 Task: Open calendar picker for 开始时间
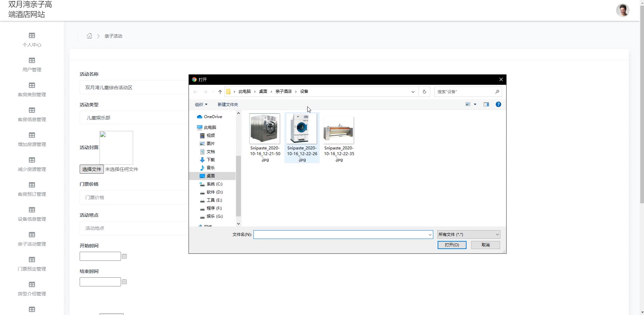[124, 256]
